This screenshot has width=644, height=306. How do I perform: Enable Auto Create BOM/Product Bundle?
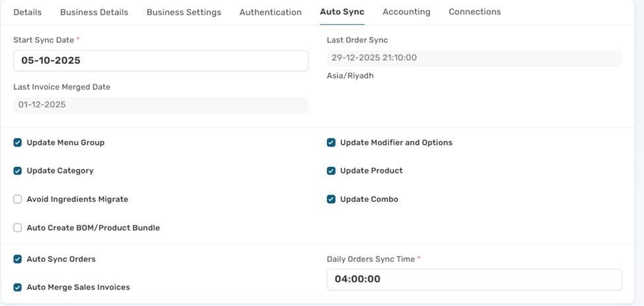click(18, 228)
